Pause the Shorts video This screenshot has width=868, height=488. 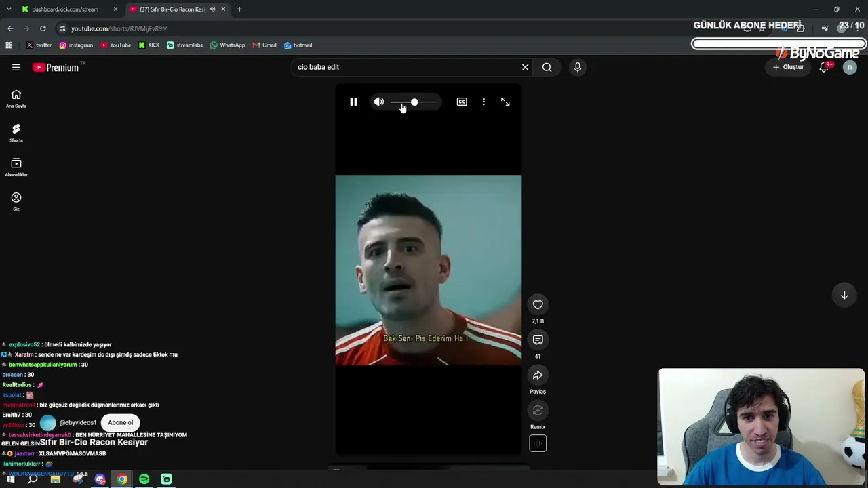tap(353, 102)
